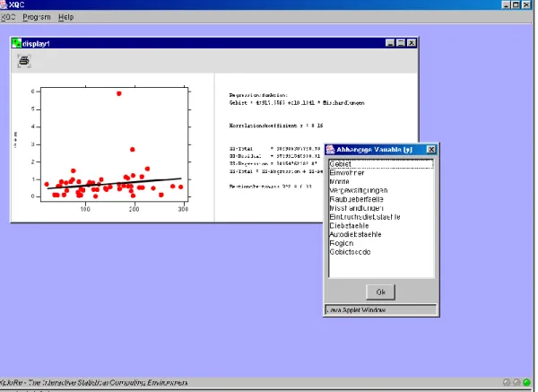Click the SS-Total = SS-Regression sum line
The width and height of the screenshot is (538, 392).
pos(276,171)
